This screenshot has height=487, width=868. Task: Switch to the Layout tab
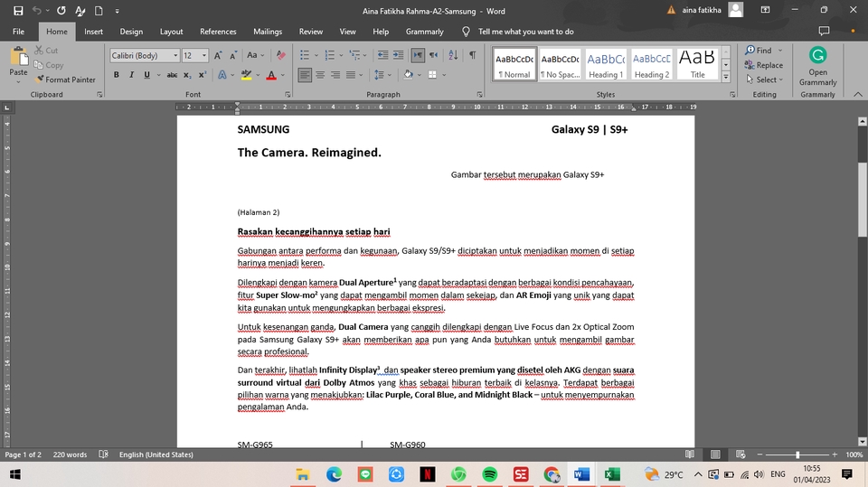[x=171, y=32]
